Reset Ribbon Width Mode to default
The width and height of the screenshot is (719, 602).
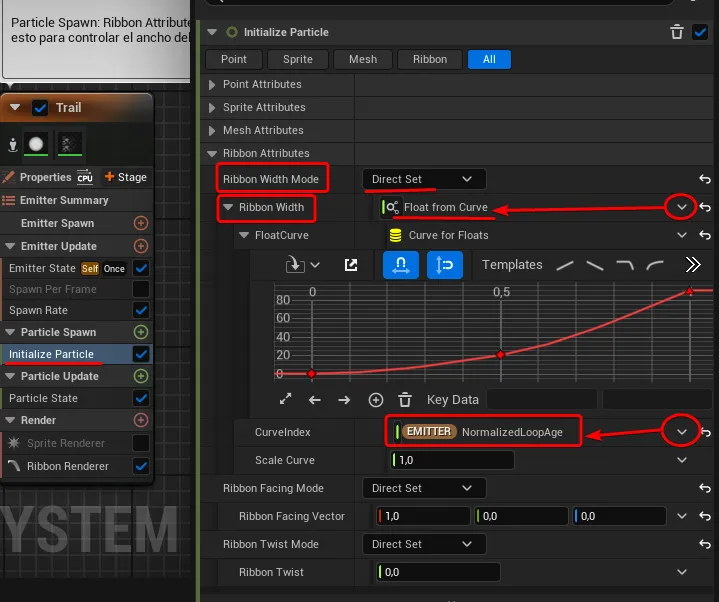[705, 179]
